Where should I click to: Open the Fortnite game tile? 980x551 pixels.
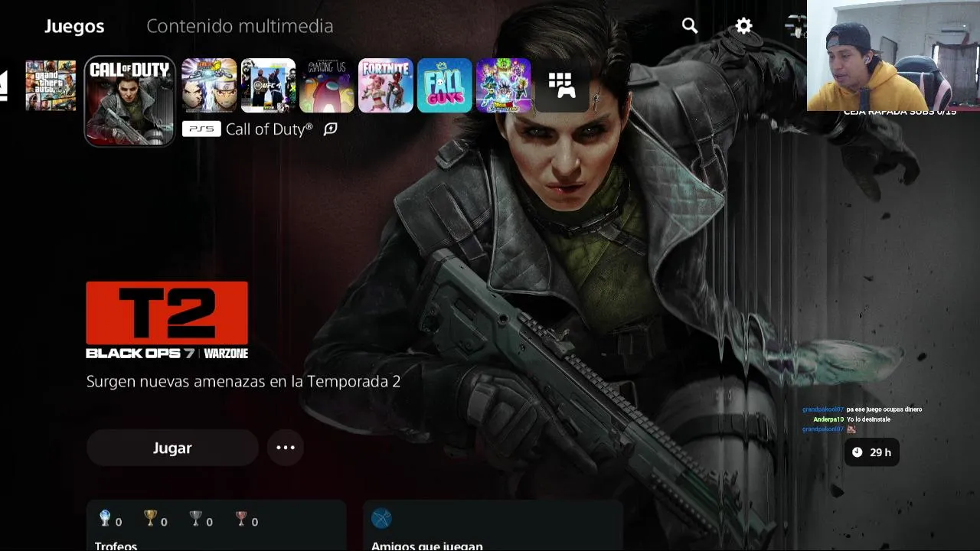[x=386, y=86]
